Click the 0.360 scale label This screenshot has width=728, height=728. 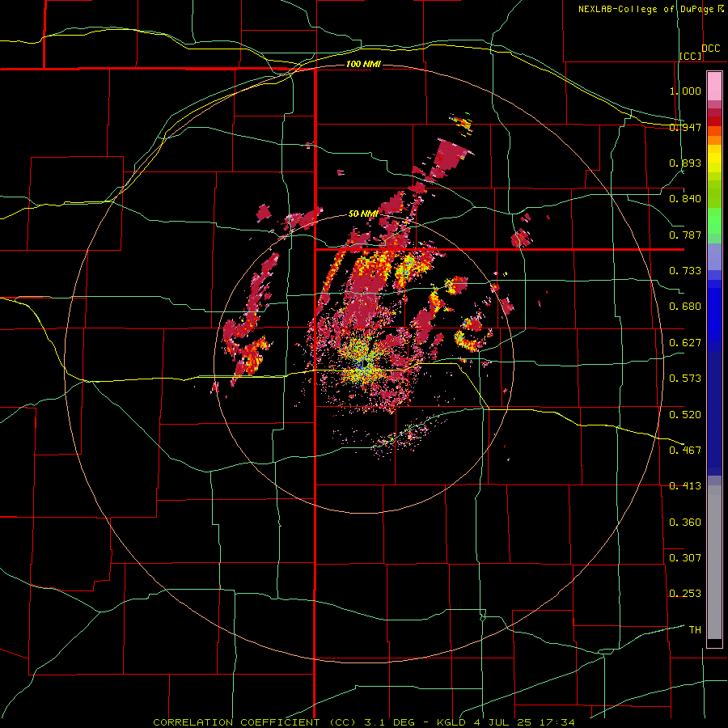685,522
